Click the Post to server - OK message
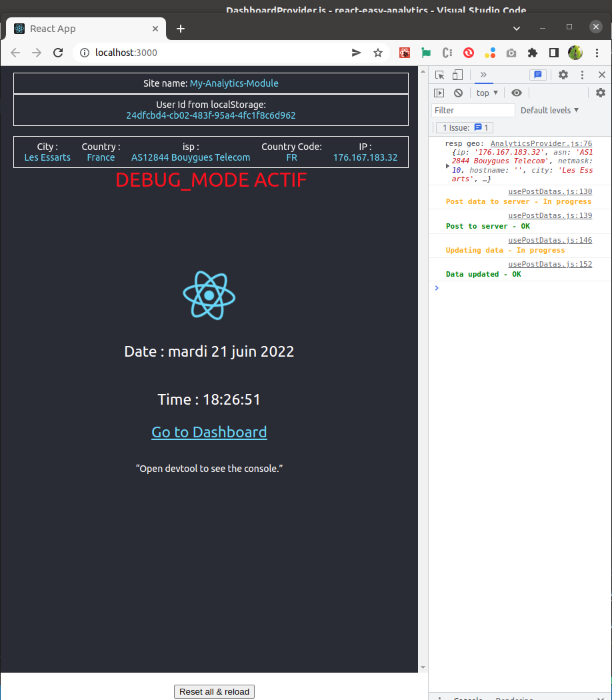612x700 pixels. (488, 226)
